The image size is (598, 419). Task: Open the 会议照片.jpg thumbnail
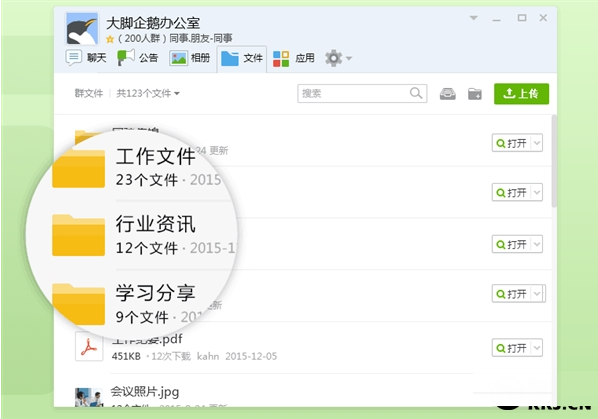point(88,397)
